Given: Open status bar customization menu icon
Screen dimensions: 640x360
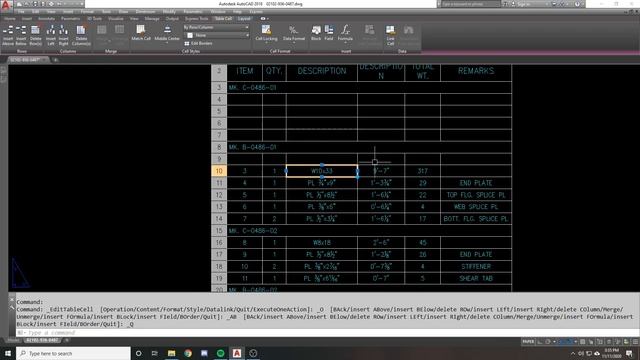Looking at the screenshot, I should click(x=635, y=342).
